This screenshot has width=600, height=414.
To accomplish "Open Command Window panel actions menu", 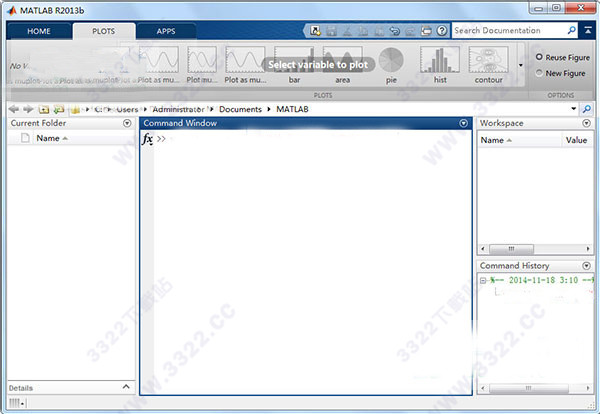I will pyautogui.click(x=463, y=123).
